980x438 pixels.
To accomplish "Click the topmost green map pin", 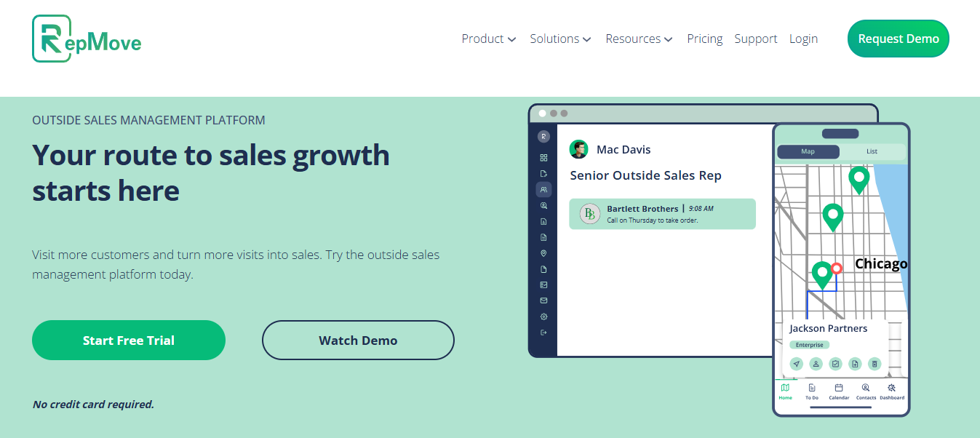I will [x=859, y=179].
